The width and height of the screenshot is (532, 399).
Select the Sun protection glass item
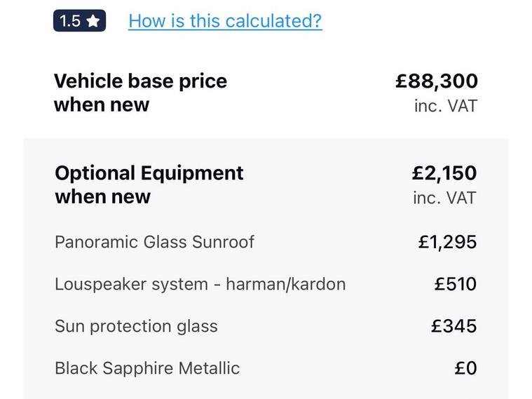pos(136,326)
